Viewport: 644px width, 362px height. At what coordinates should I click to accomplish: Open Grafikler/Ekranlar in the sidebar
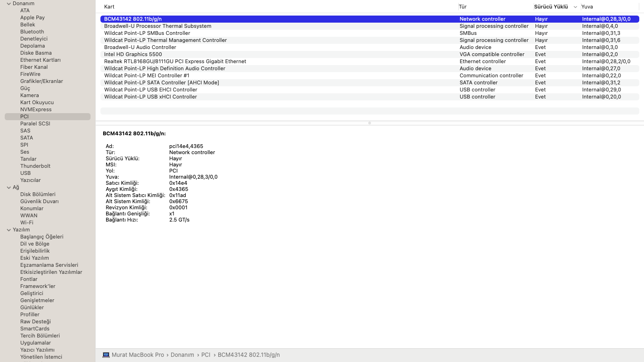click(41, 81)
